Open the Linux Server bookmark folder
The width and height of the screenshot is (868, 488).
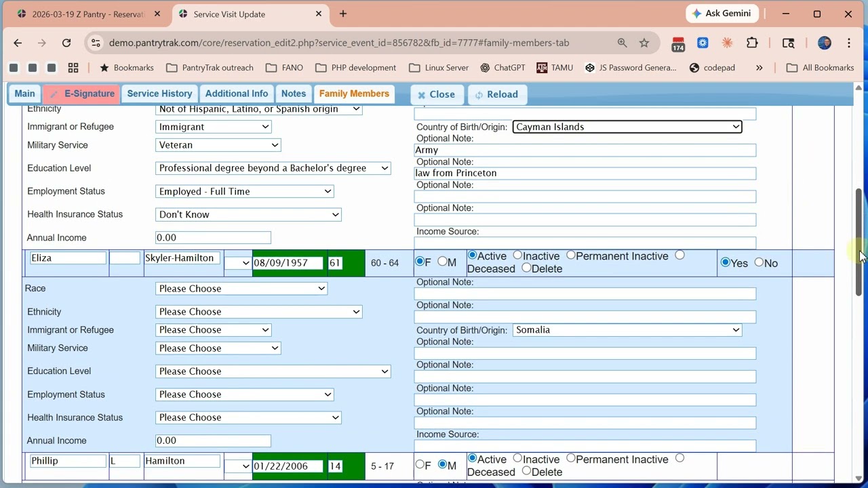tap(439, 68)
